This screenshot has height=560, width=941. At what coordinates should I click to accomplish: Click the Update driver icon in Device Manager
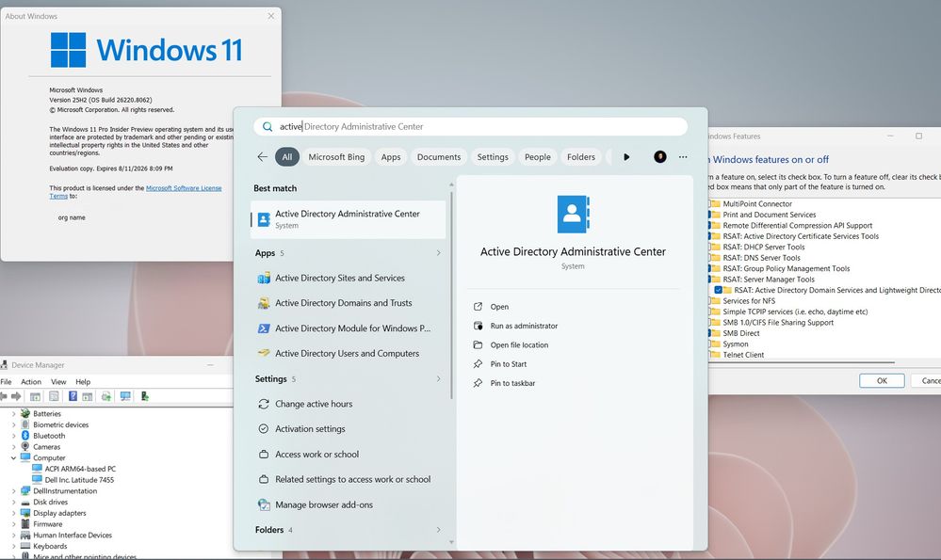[106, 396]
